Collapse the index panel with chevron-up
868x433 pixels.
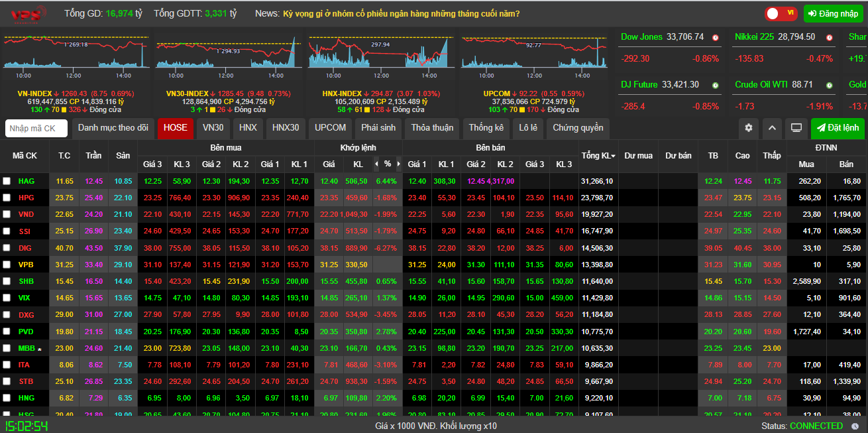[773, 128]
